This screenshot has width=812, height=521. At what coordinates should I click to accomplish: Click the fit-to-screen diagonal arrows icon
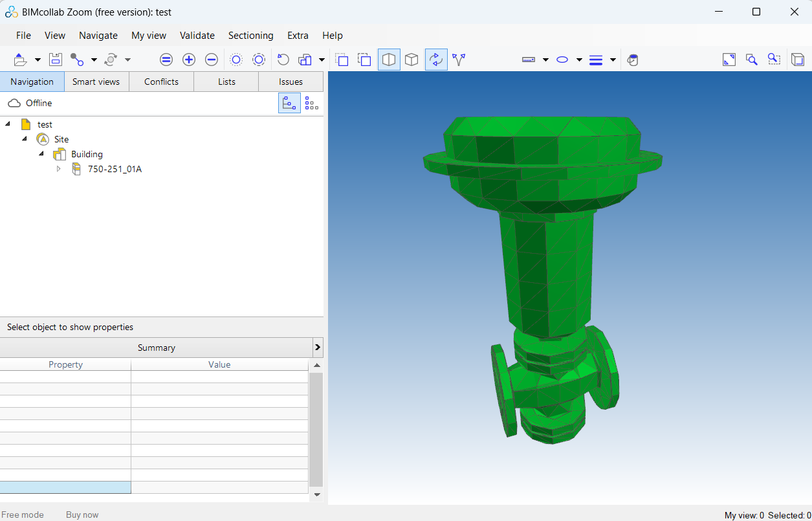[x=729, y=60]
